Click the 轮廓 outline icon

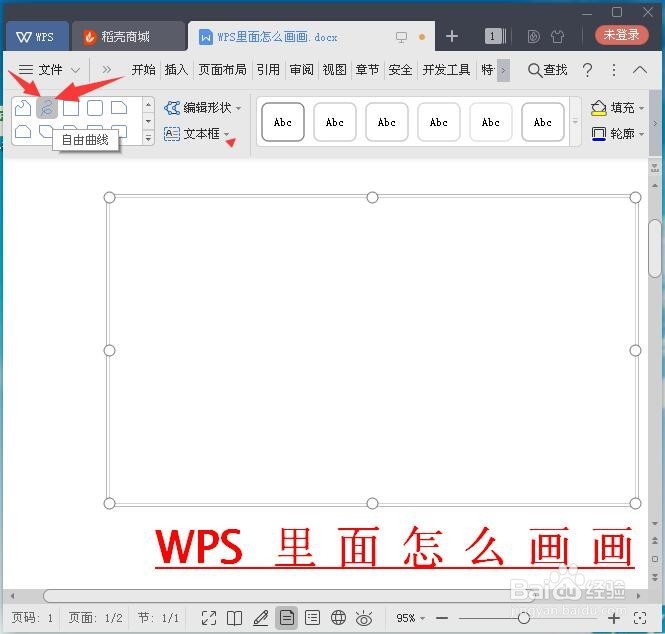(598, 134)
